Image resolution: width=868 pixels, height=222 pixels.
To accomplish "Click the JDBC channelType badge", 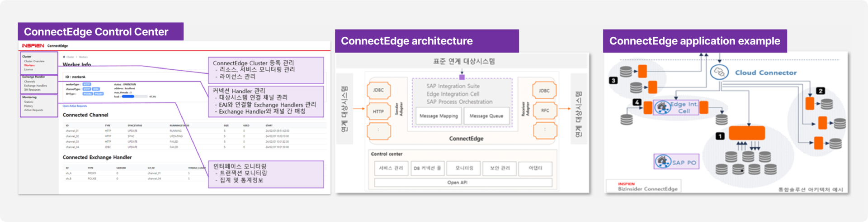I will (x=96, y=89).
